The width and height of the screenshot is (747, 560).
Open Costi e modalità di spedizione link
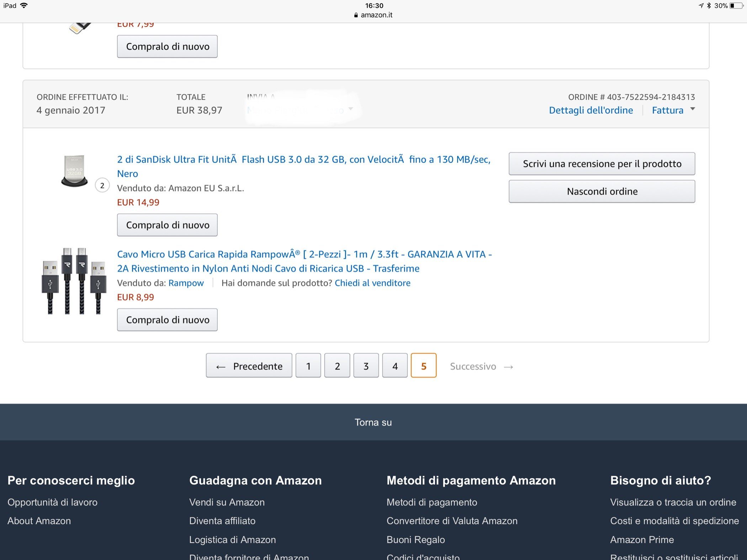point(674,521)
